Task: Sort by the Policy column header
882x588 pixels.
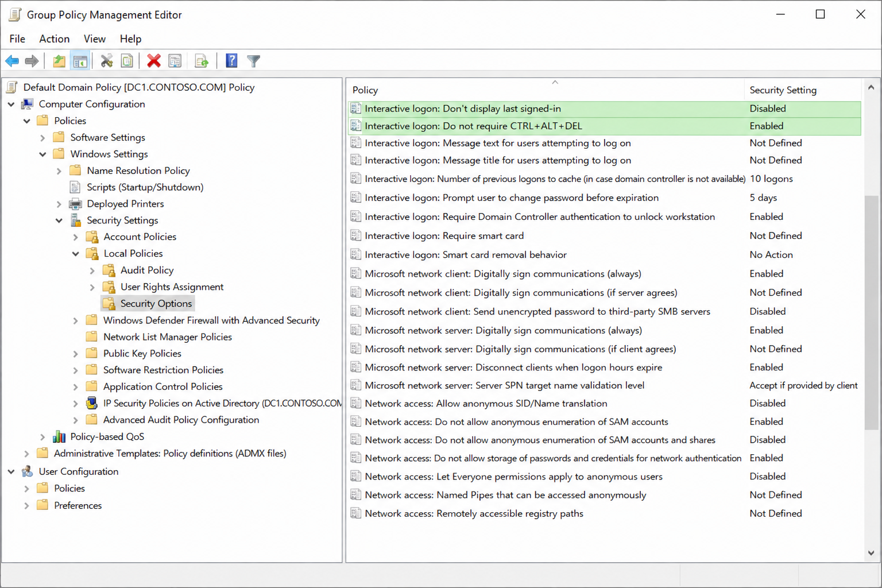Action: point(546,90)
